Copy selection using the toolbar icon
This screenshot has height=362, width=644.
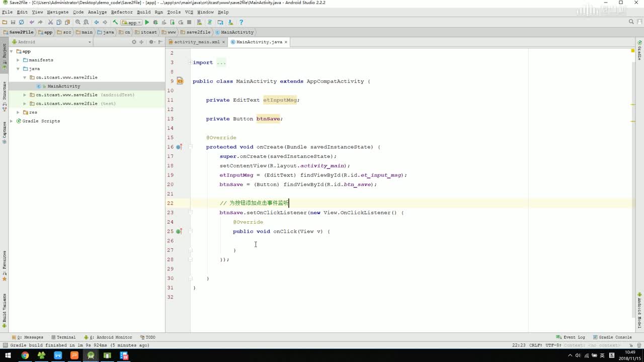click(59, 22)
